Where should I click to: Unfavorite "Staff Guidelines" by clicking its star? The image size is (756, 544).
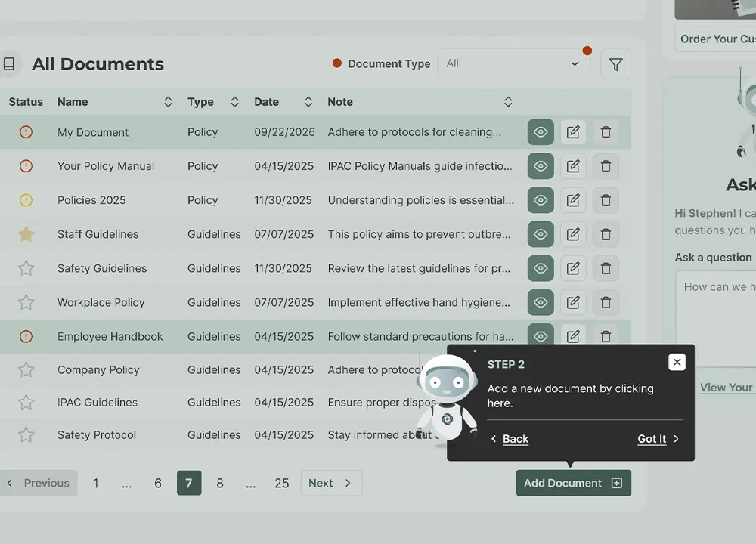pos(26,234)
